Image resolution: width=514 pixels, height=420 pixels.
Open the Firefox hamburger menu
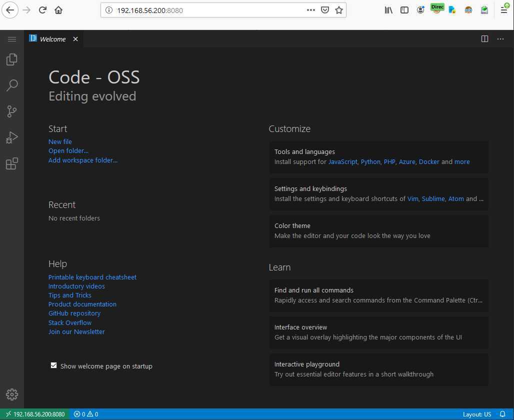point(504,10)
